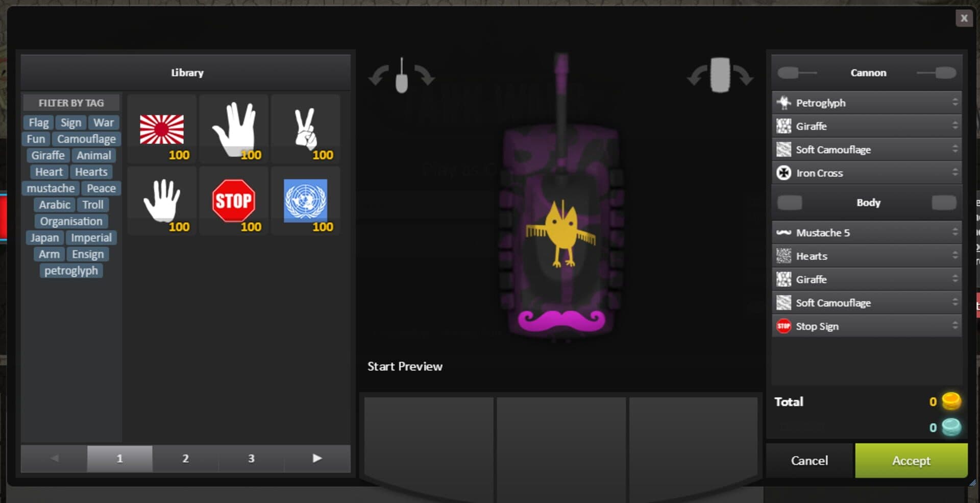Select the United Nations flag decal

pos(305,200)
